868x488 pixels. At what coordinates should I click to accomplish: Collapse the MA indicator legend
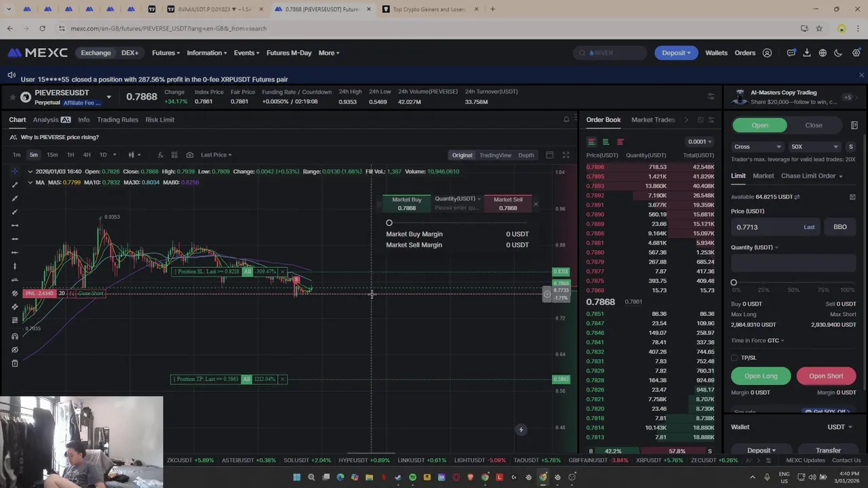click(x=30, y=182)
